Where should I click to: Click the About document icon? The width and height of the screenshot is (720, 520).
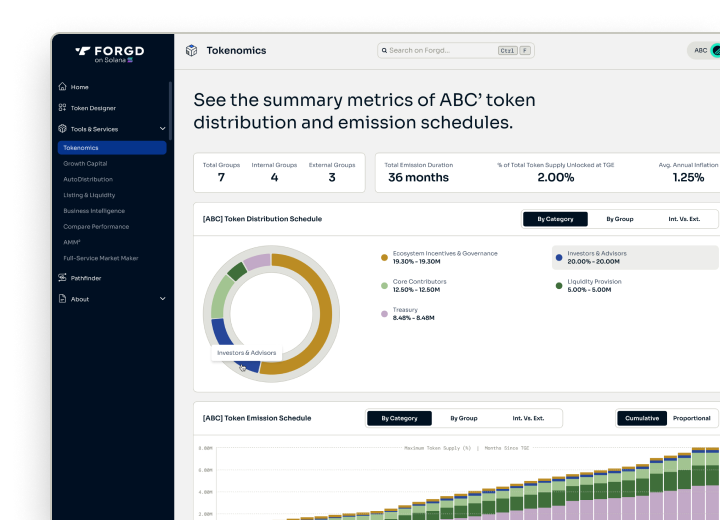[63, 299]
